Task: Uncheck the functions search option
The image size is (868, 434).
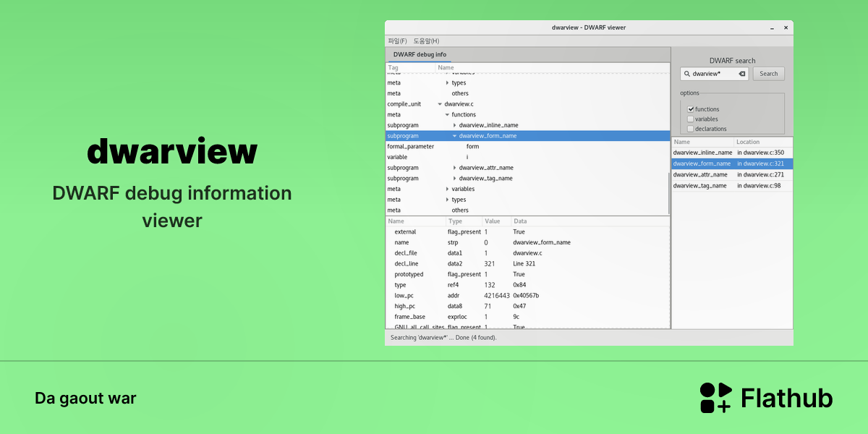Action: point(691,109)
